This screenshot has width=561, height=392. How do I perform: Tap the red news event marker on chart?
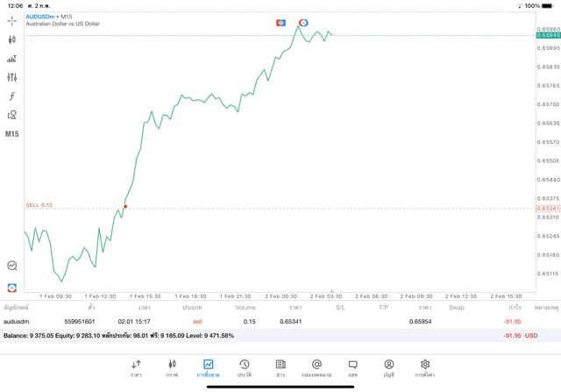tap(303, 23)
